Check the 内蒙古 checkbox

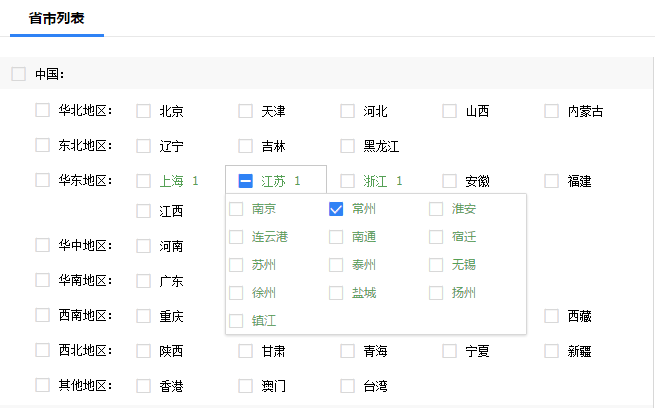(552, 111)
